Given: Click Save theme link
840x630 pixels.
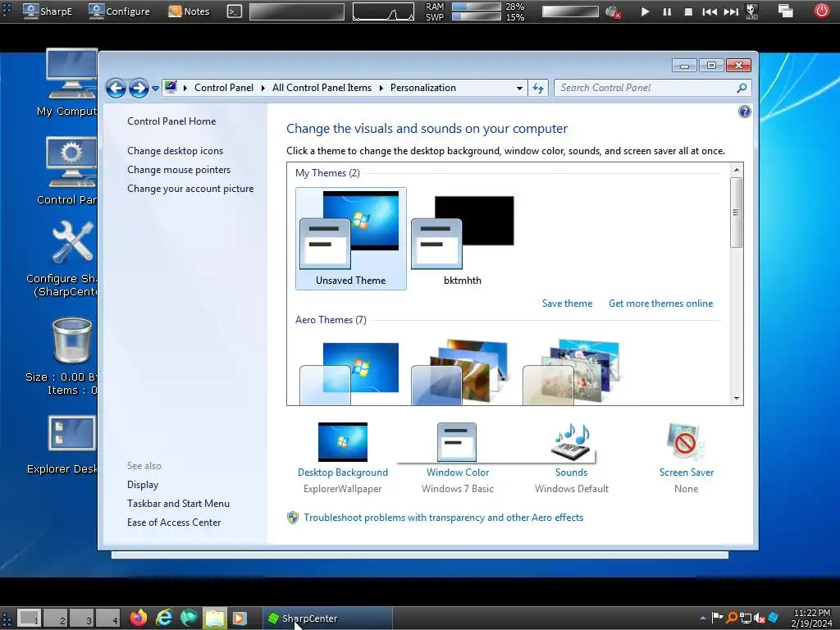Looking at the screenshot, I should click(x=567, y=304).
